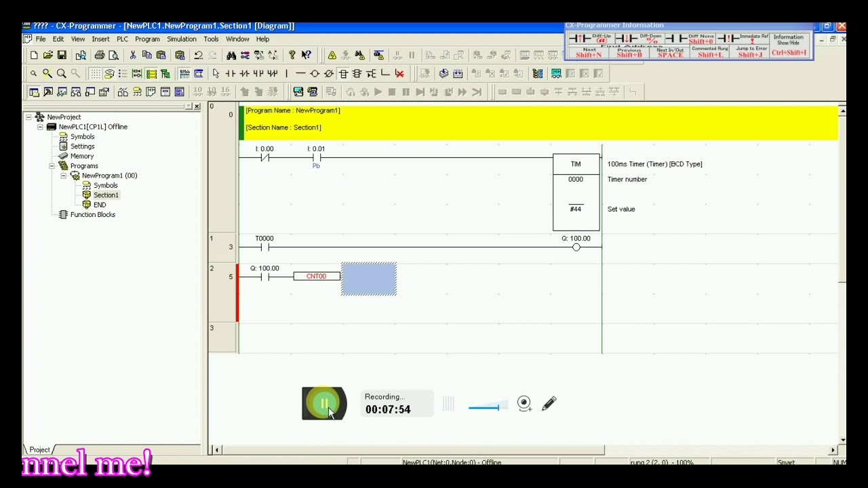The width and height of the screenshot is (868, 488).
Task: Open a project with Open folder icon
Action: [x=47, y=55]
